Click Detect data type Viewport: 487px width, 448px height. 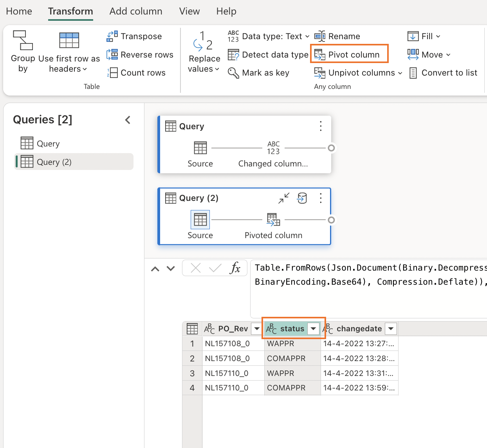(268, 54)
